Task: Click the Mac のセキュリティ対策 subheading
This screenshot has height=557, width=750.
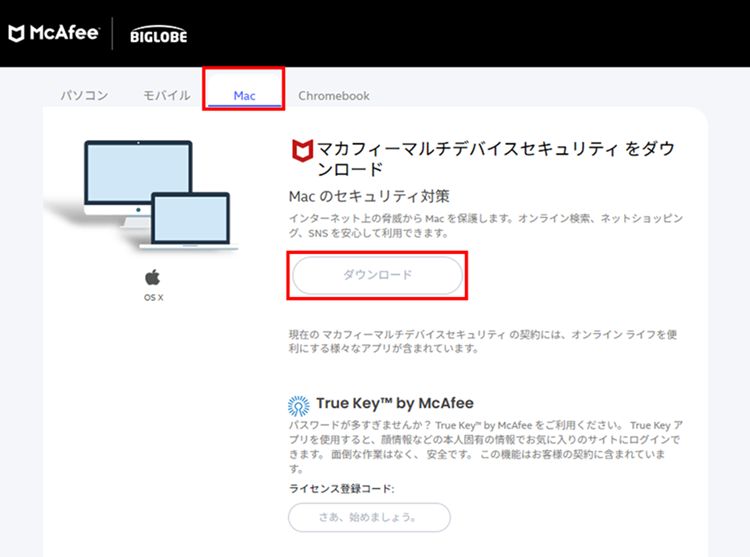Action: [355, 196]
